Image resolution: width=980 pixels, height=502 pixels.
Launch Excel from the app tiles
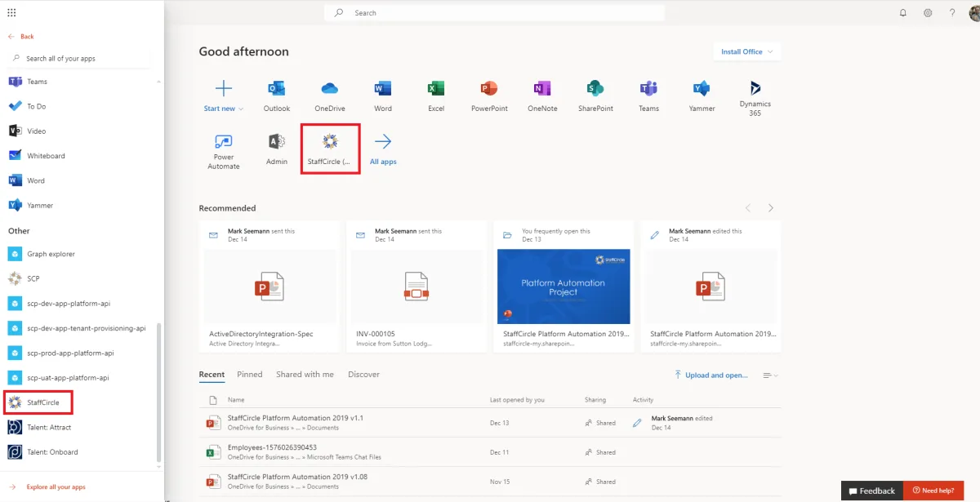[x=436, y=96]
